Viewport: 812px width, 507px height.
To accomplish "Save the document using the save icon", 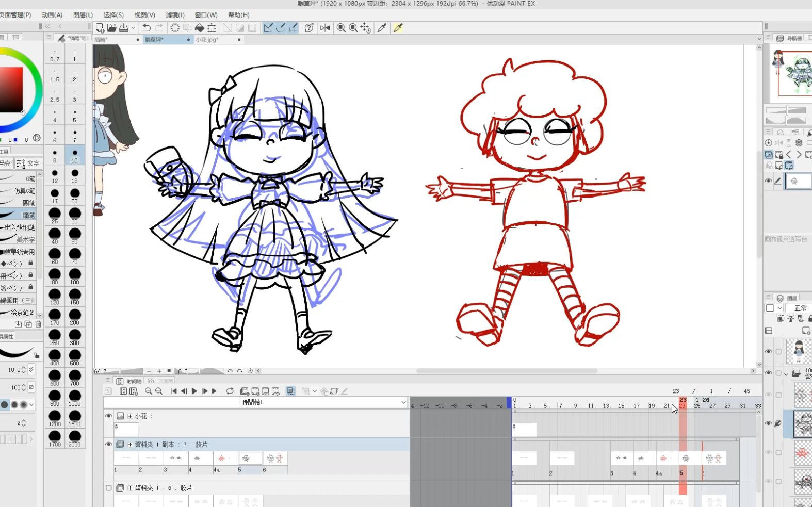I will pyautogui.click(x=123, y=28).
